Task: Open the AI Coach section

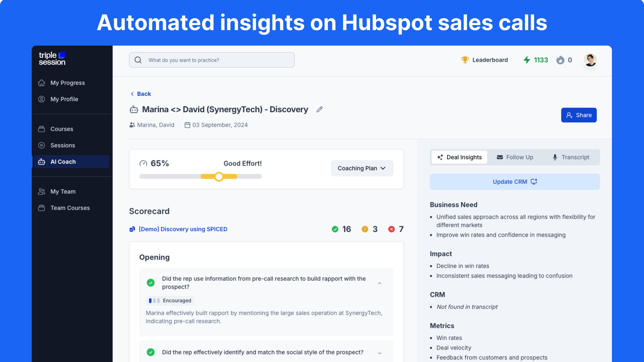Action: pyautogui.click(x=63, y=162)
